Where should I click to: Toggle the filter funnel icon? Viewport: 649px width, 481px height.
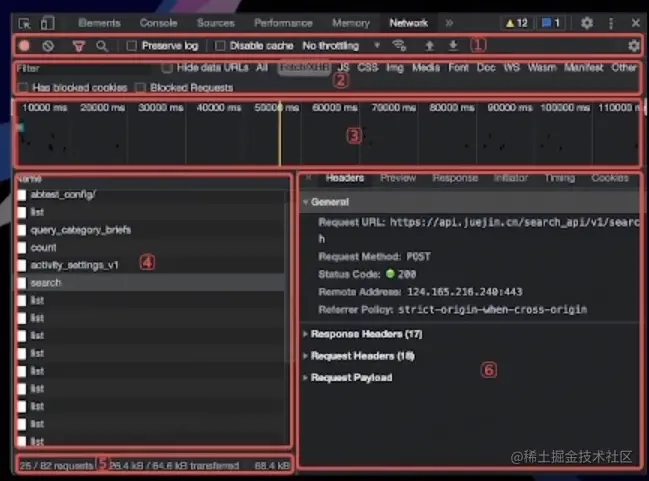(79, 46)
